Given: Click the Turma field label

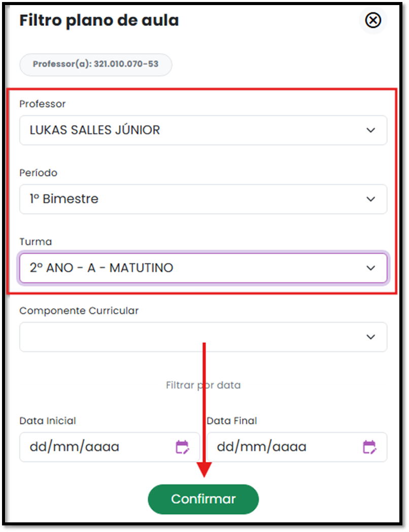Looking at the screenshot, I should [x=36, y=241].
